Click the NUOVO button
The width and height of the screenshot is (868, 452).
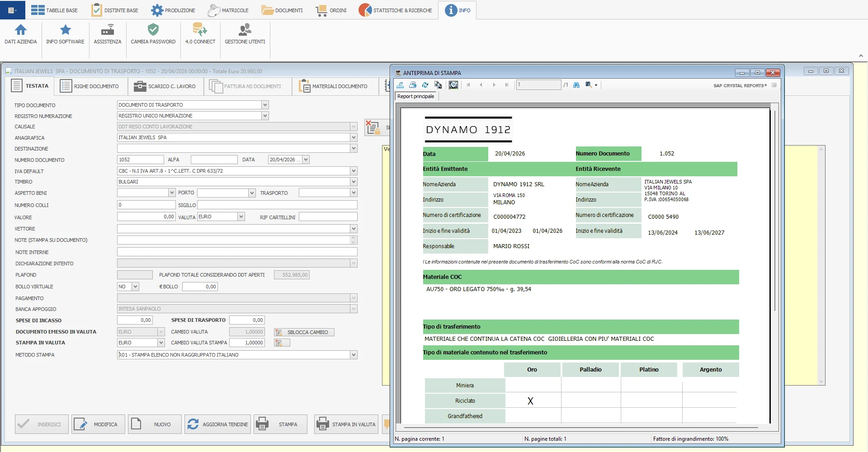pos(155,424)
